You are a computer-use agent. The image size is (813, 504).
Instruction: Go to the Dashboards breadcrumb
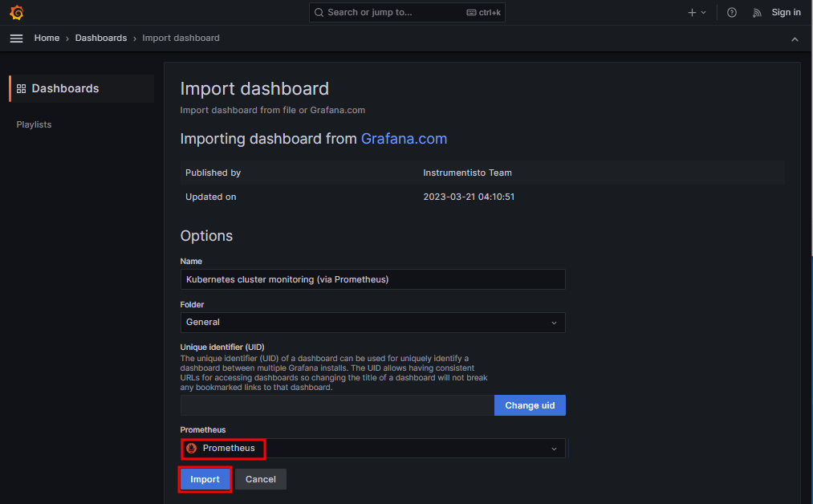101,38
